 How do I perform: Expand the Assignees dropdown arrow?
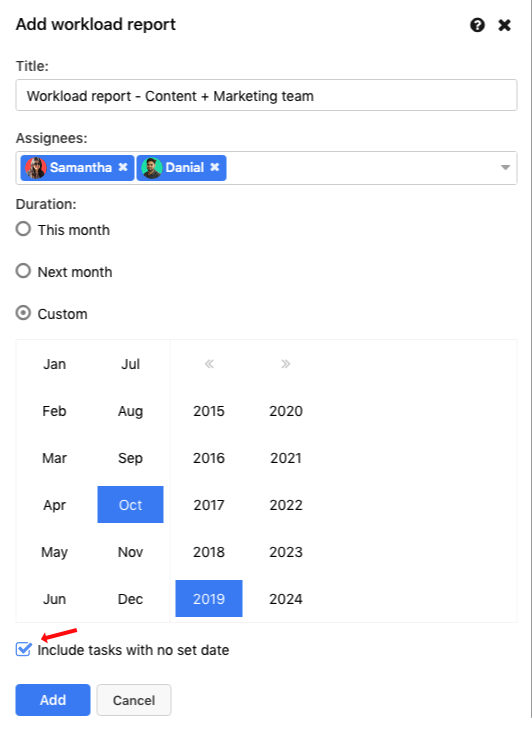505,168
